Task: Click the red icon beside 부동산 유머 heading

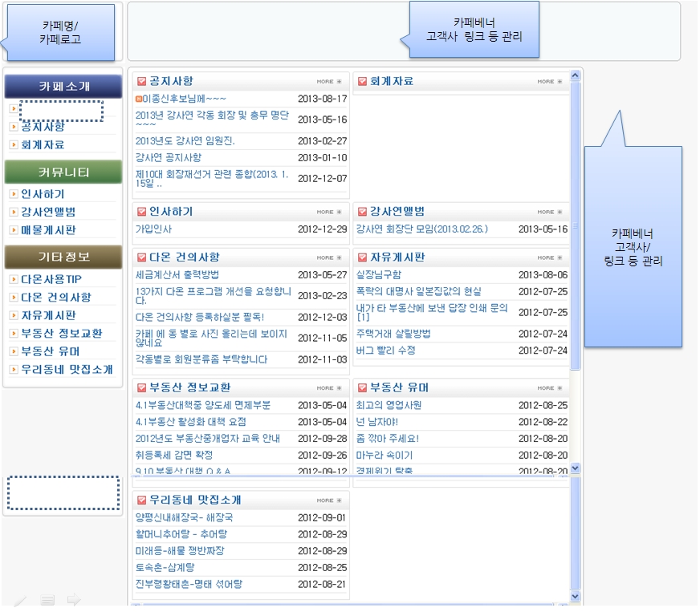Action: pyautogui.click(x=363, y=388)
